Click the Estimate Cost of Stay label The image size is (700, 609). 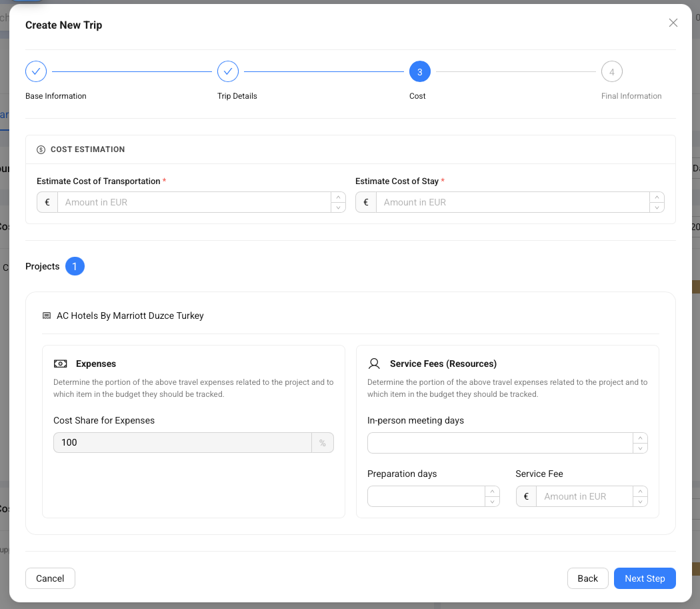click(397, 181)
